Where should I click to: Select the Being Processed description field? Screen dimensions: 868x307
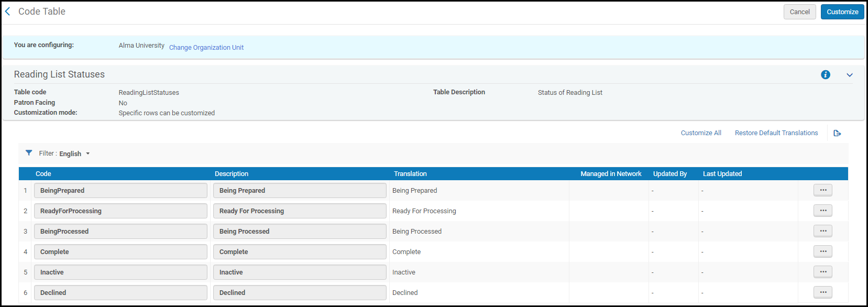tap(300, 232)
